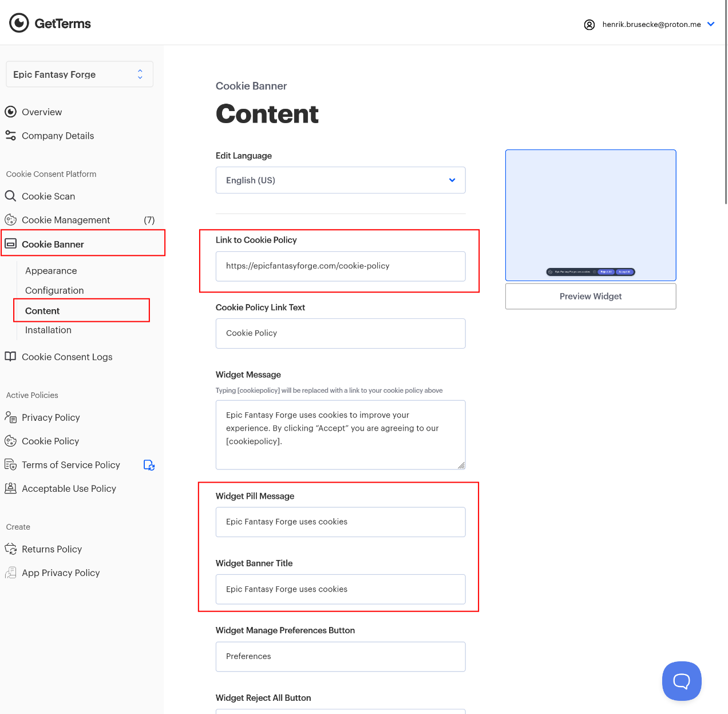Click the henrik.brusecke@proton.me account email
Screen dimensions: 728x714
point(652,25)
